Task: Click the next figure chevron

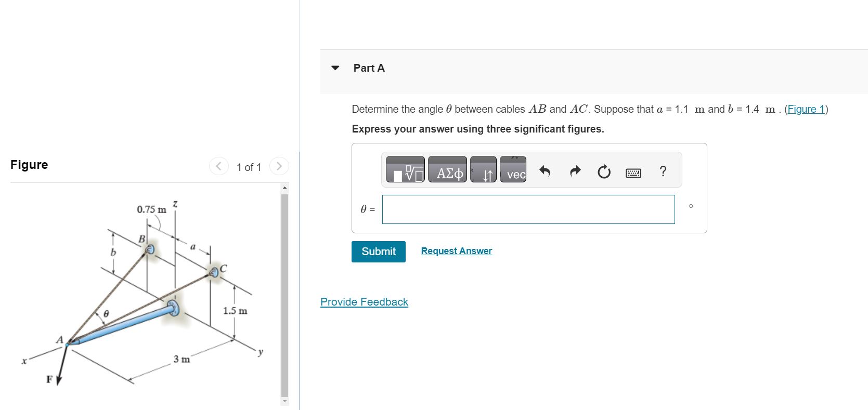Action: (x=279, y=166)
